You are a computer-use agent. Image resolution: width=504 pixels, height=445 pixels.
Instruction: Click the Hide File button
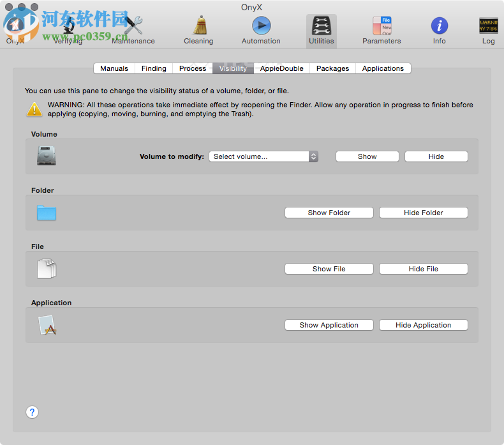click(424, 269)
